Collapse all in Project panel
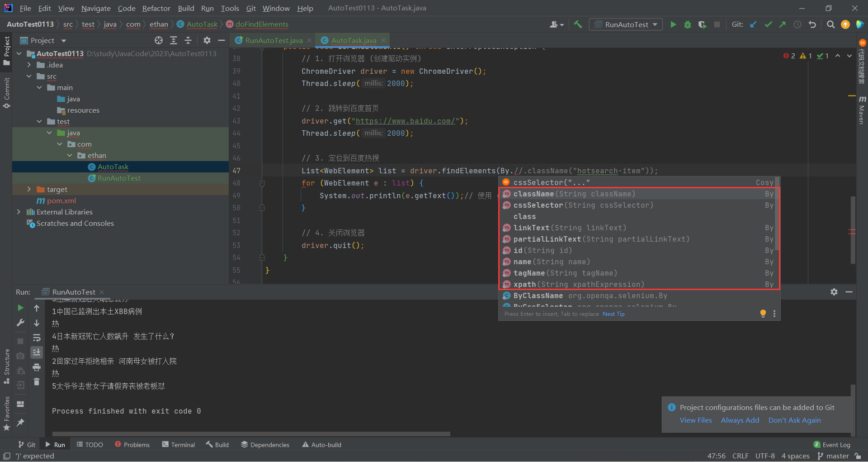 pos(188,40)
